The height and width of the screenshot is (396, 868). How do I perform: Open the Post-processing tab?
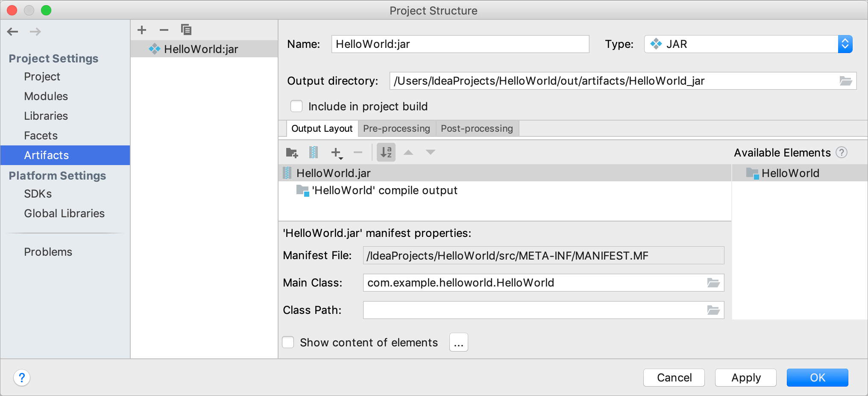477,128
